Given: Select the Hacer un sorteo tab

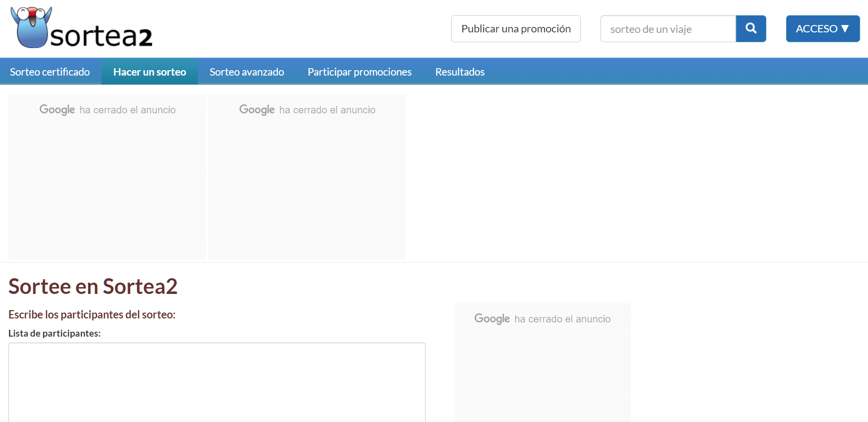Looking at the screenshot, I should pos(149,72).
